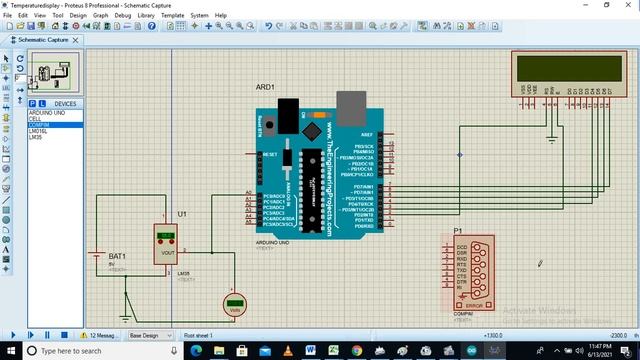Select the Component mode tool
This screenshot has height=360, width=640.
(x=6, y=68)
